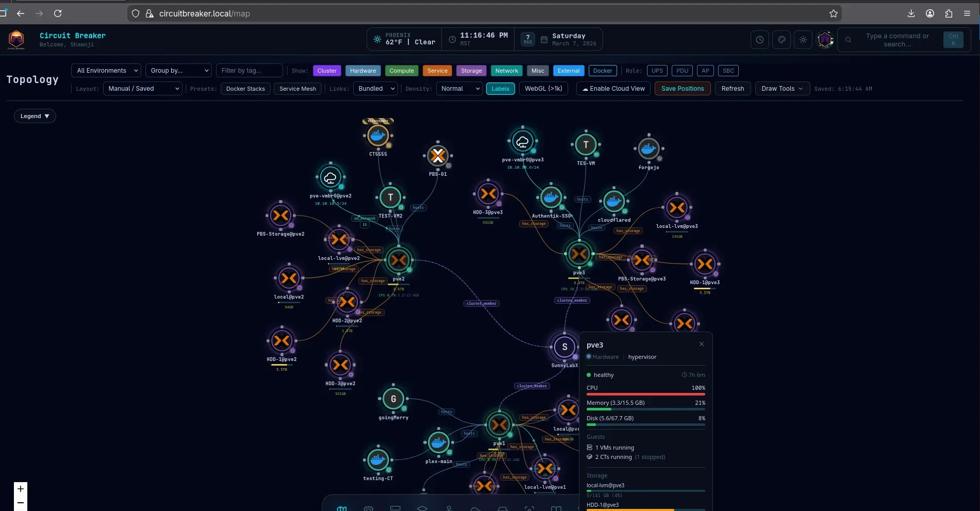Select the TES-VM node

(586, 145)
